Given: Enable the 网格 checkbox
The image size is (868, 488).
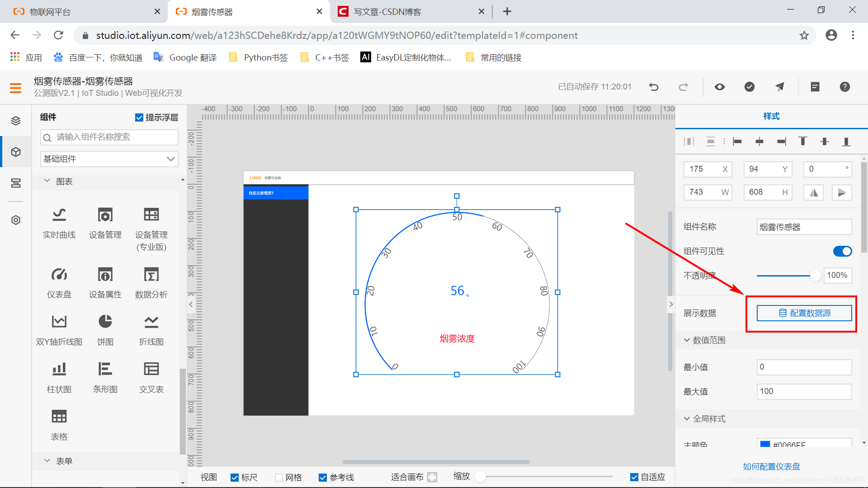Looking at the screenshot, I should [279, 477].
